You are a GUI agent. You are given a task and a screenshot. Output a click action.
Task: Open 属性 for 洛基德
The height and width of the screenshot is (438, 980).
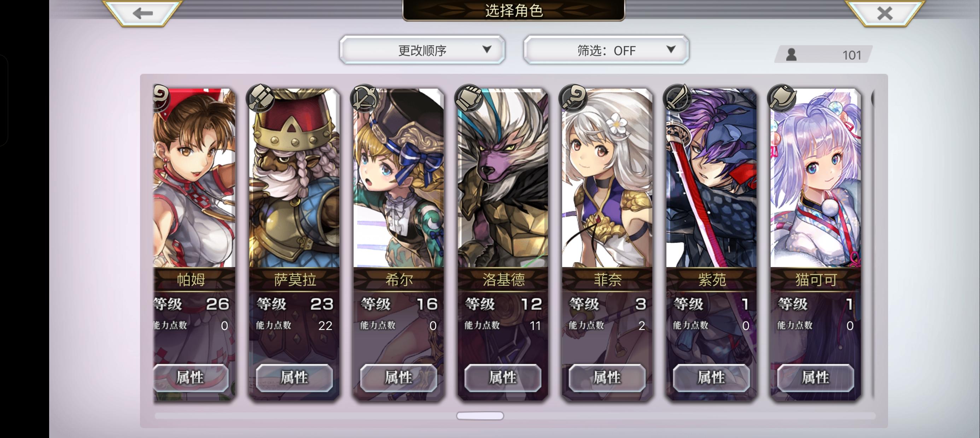click(503, 378)
